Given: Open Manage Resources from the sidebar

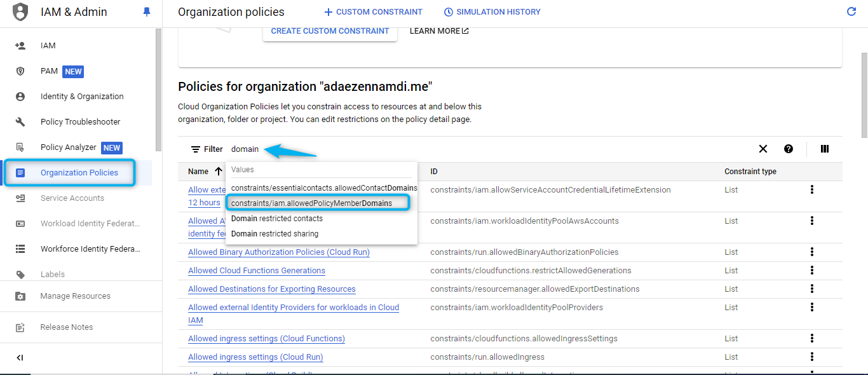Looking at the screenshot, I should (x=75, y=296).
